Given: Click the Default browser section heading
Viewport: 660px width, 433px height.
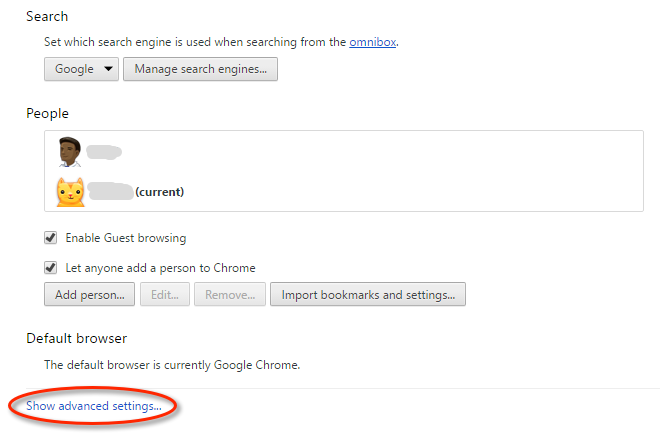Looking at the screenshot, I should click(76, 339).
